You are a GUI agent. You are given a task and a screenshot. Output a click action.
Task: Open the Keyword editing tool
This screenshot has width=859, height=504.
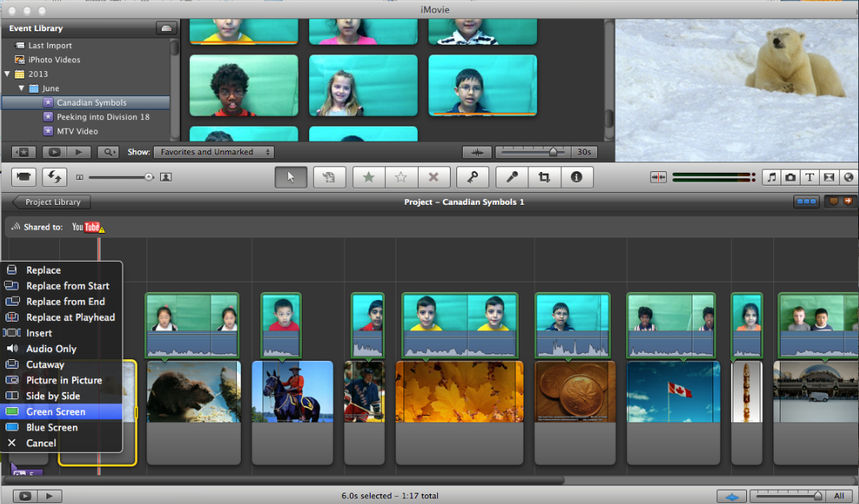click(x=472, y=177)
